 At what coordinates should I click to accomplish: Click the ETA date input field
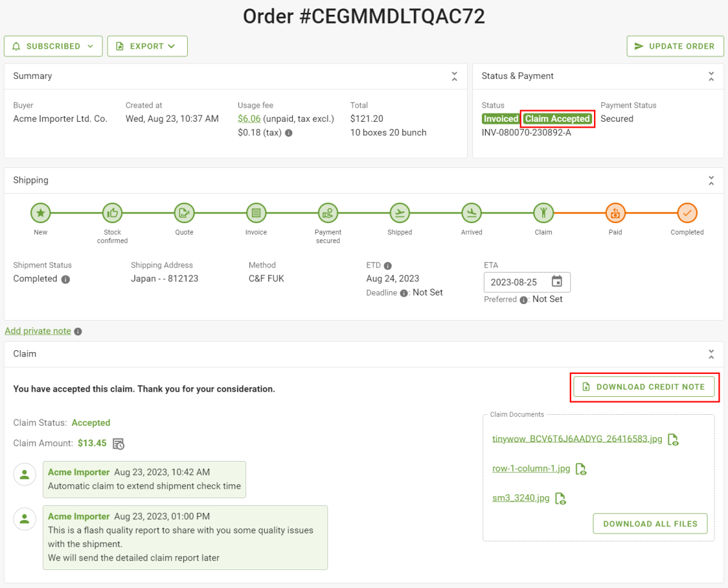[527, 282]
